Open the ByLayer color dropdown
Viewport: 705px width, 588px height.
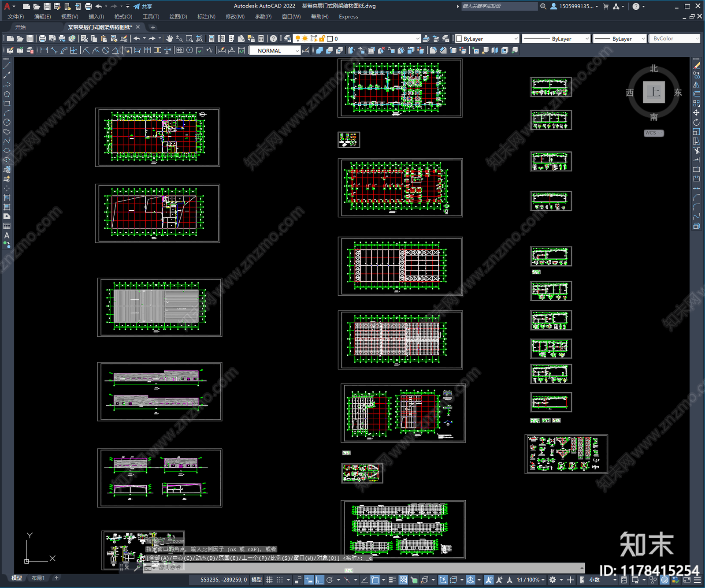coord(487,39)
